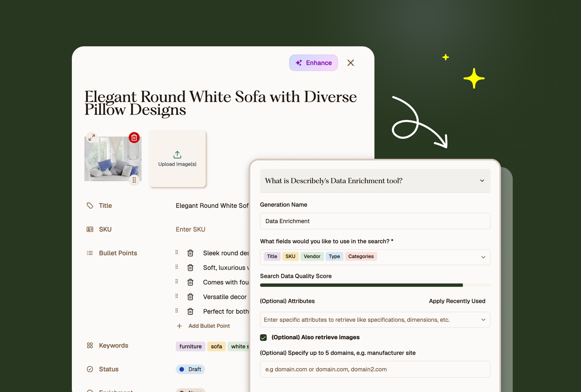
Task: Delete the 'Sleek round' bullet point
Action: tap(190, 253)
